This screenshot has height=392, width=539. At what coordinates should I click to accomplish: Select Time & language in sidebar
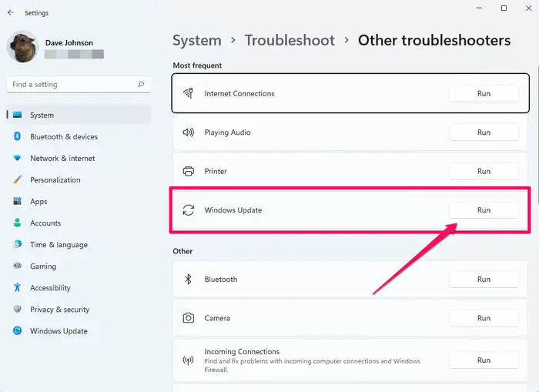click(59, 244)
